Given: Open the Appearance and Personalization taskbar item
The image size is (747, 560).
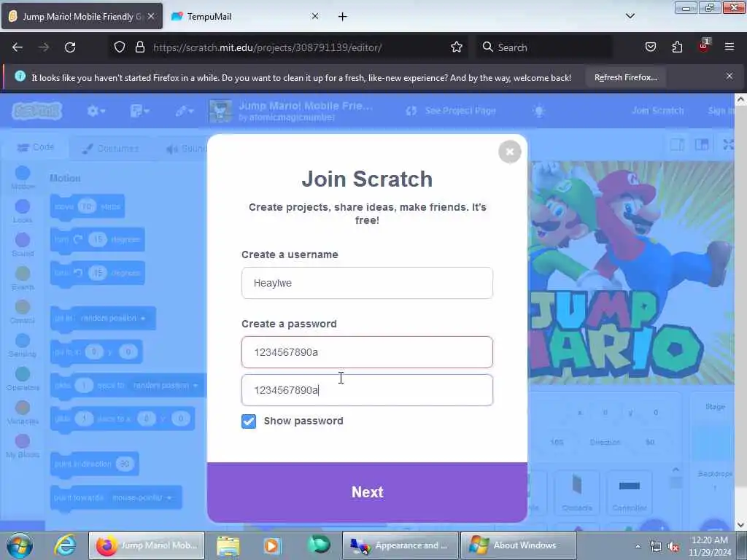Looking at the screenshot, I should click(400, 545).
